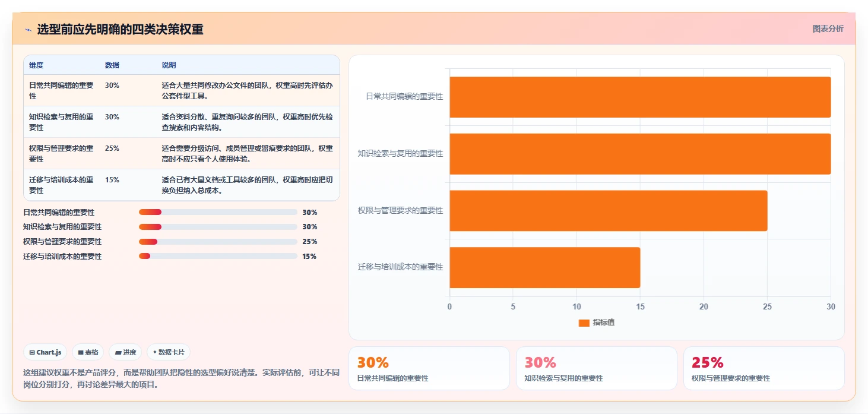Viewport: 868px width, 414px height.
Task: Click the 25% value in the table
Action: click(112, 148)
